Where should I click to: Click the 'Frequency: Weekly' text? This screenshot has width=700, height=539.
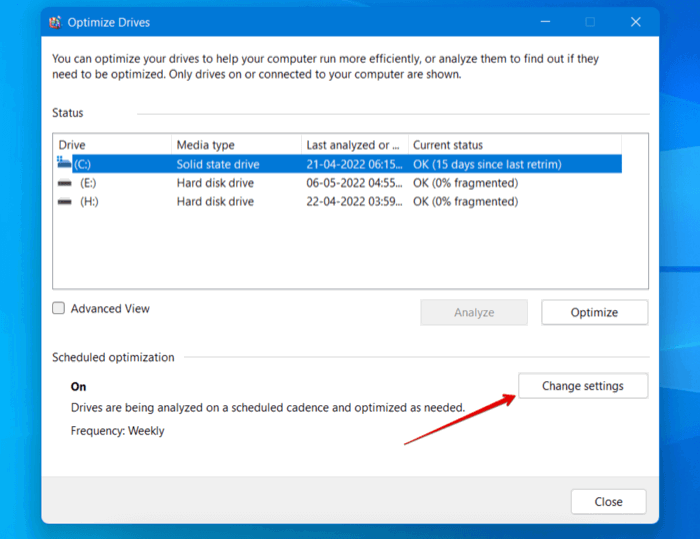[x=117, y=431]
